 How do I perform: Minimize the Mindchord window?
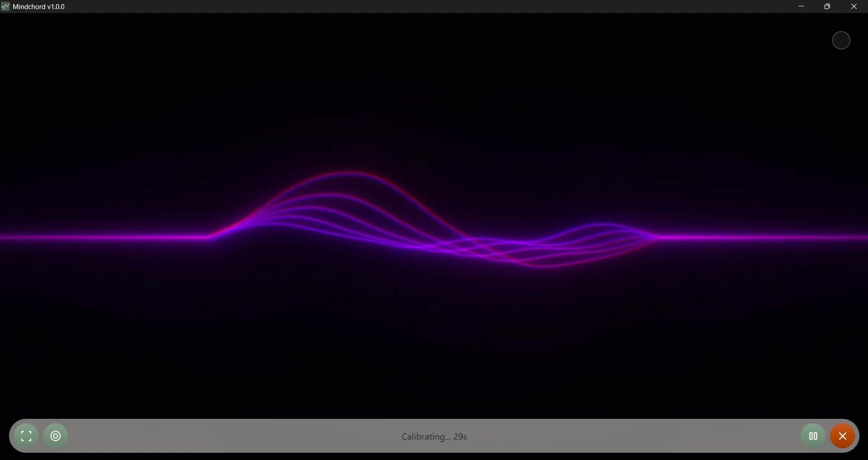(801, 6)
